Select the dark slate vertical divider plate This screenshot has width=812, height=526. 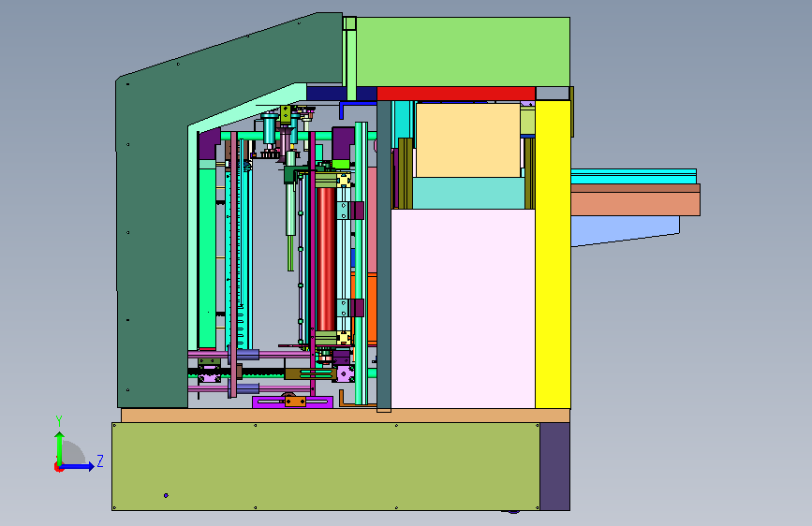click(384, 256)
